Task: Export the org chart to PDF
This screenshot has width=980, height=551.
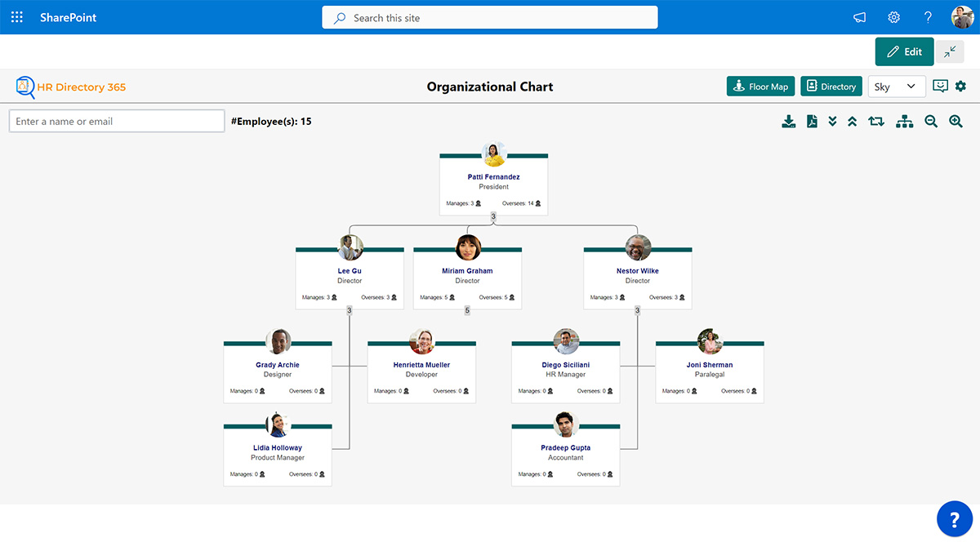Action: (811, 121)
